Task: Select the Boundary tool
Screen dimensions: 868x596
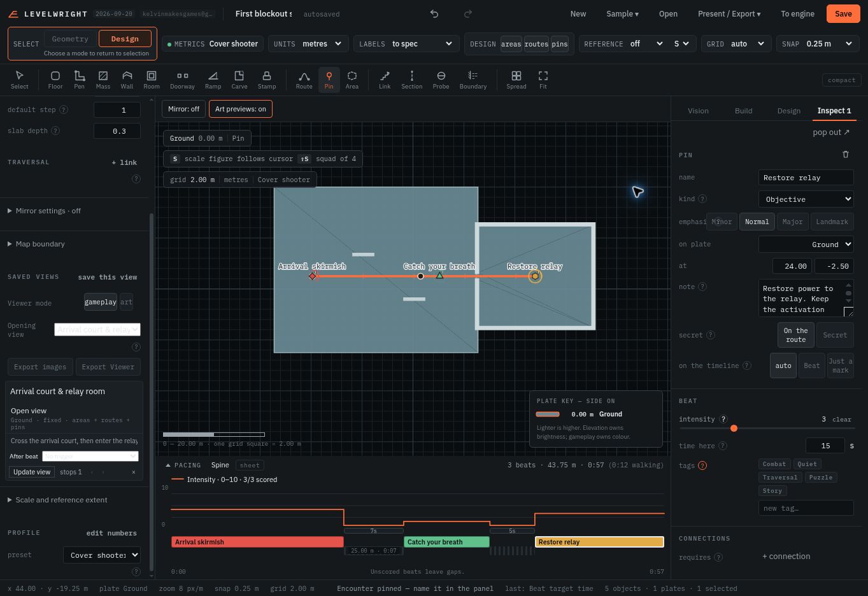Action: 473,80
